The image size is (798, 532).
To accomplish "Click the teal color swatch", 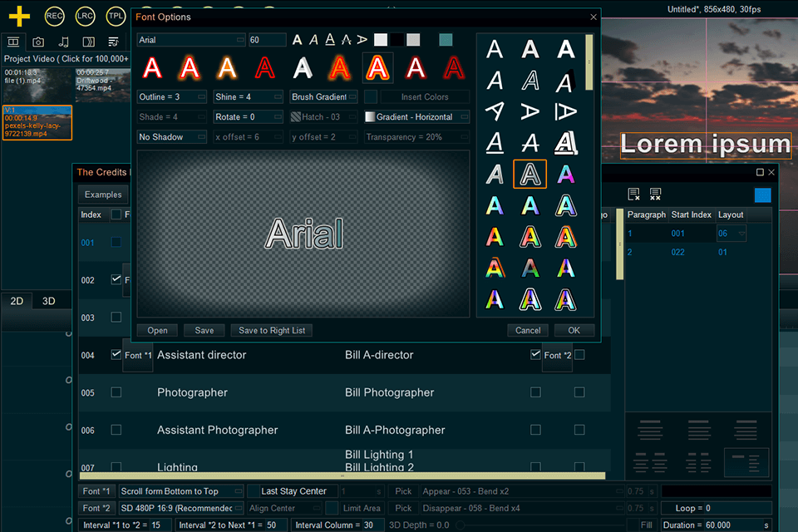I will (446, 40).
